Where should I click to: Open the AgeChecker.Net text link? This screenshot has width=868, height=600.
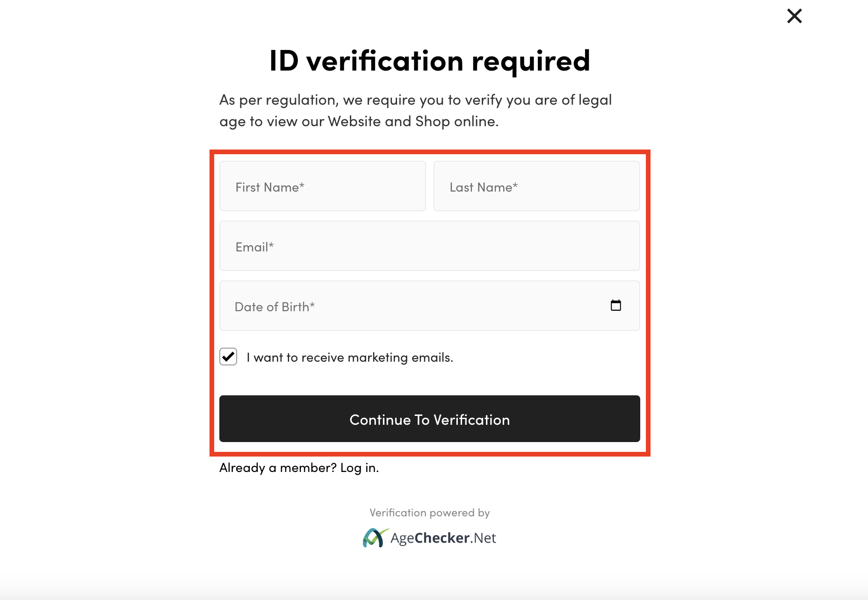443,538
